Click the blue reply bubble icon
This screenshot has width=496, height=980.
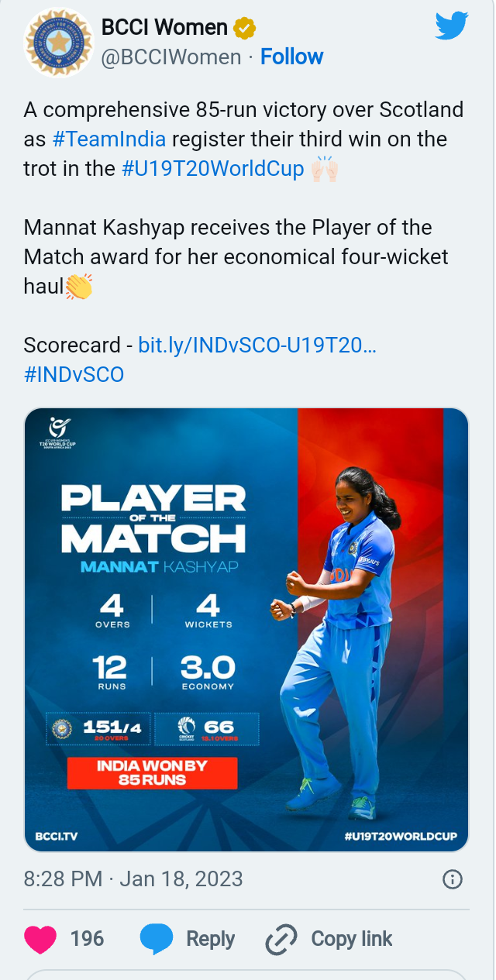156,939
